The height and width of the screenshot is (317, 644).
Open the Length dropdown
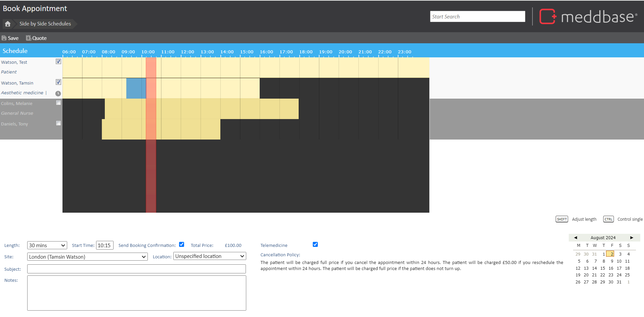pos(47,246)
